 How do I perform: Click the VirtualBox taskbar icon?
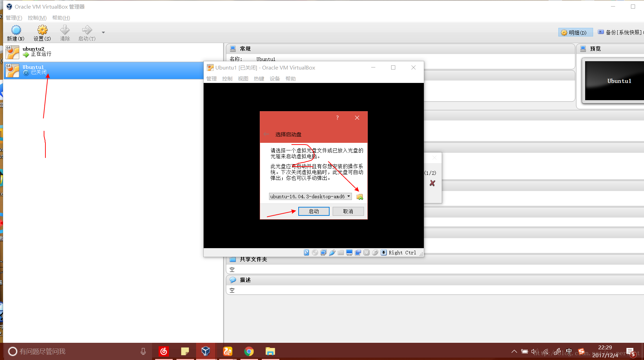pyautogui.click(x=206, y=351)
